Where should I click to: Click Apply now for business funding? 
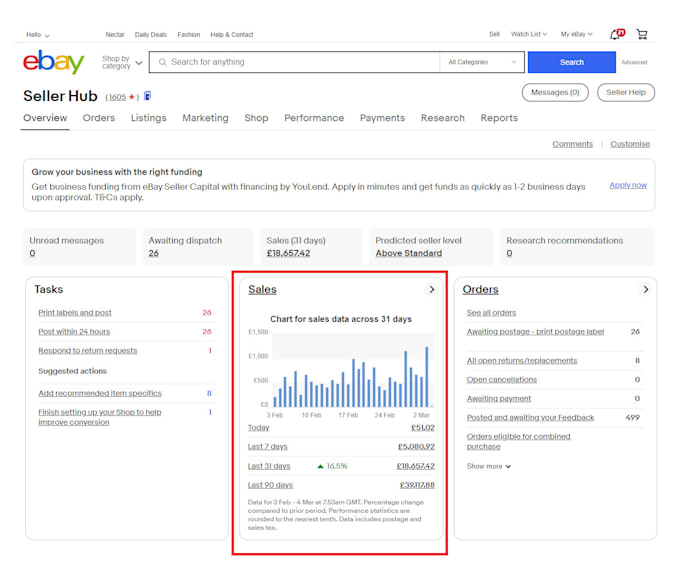[x=628, y=185]
